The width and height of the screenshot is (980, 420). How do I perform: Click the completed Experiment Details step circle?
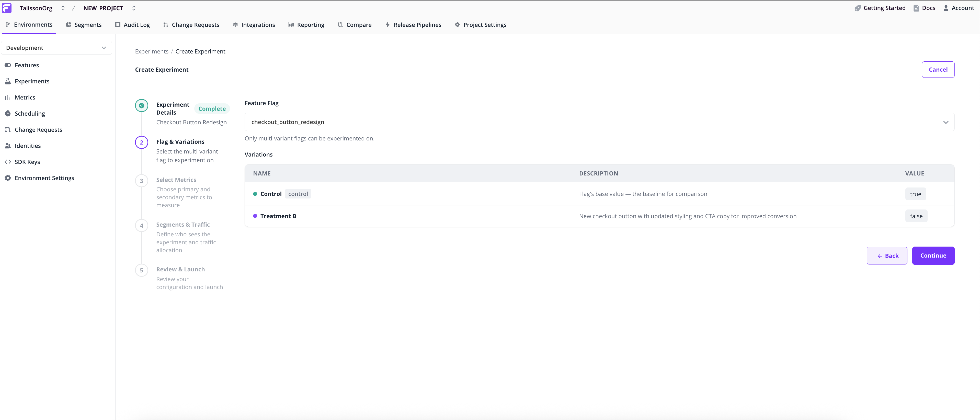click(x=142, y=105)
